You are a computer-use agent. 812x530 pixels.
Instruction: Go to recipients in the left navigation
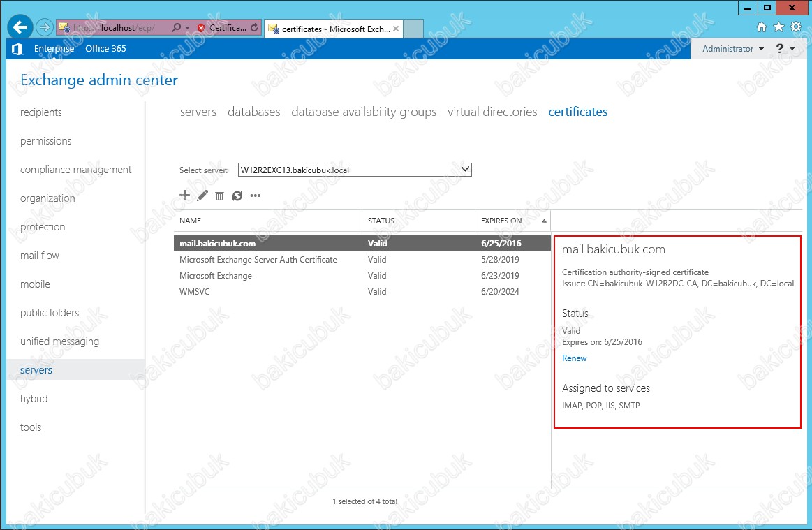tap(41, 112)
